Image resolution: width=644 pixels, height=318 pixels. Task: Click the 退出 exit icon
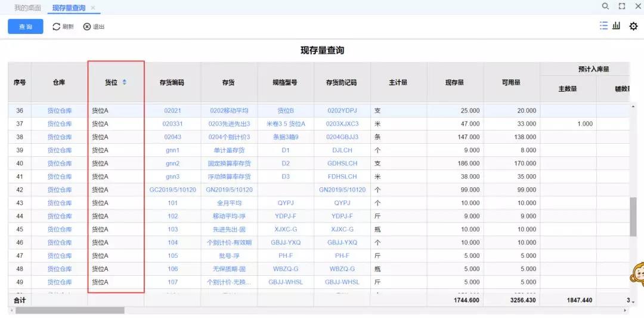(x=86, y=27)
